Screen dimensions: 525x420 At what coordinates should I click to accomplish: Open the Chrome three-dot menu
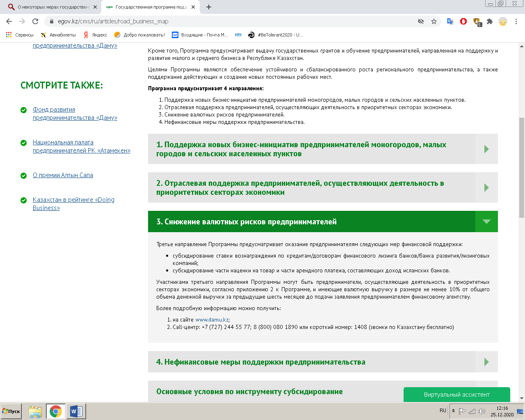[x=516, y=21]
